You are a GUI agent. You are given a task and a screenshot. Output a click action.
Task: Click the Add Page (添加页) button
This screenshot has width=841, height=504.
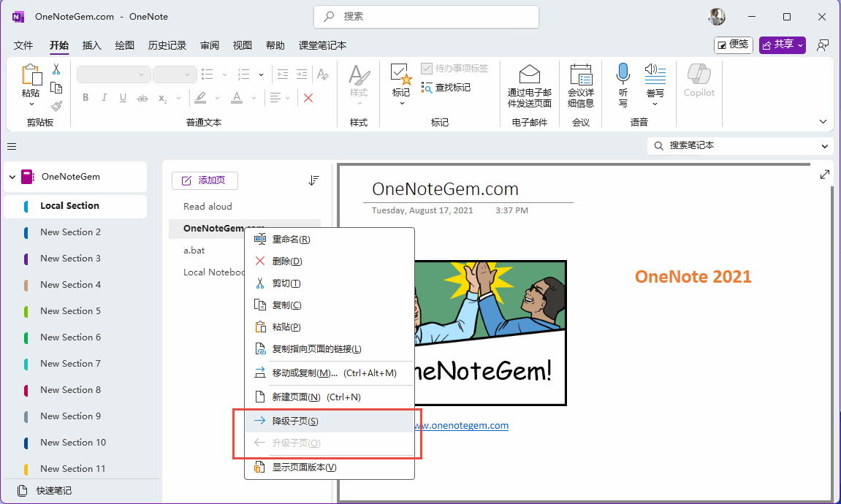[x=205, y=180]
